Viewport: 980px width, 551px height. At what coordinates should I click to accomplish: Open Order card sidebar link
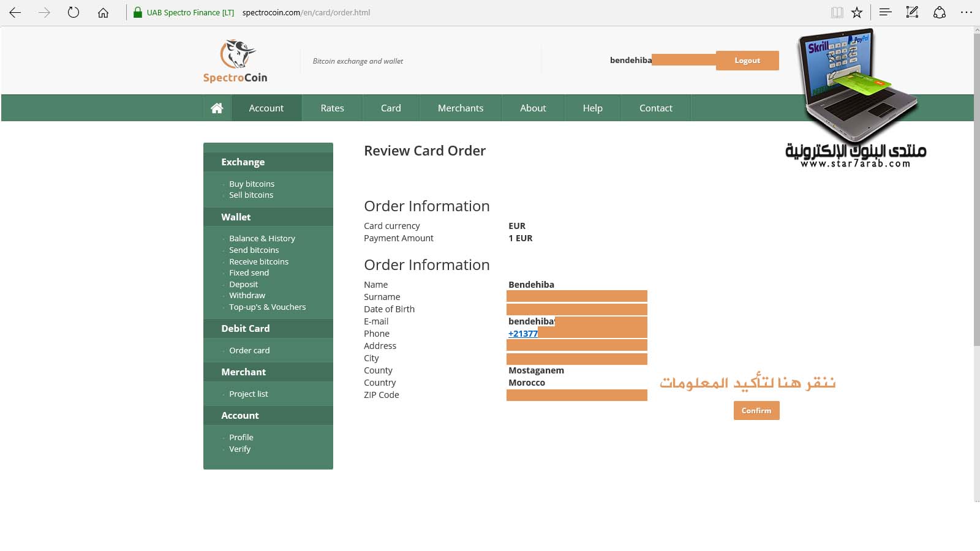tap(249, 350)
